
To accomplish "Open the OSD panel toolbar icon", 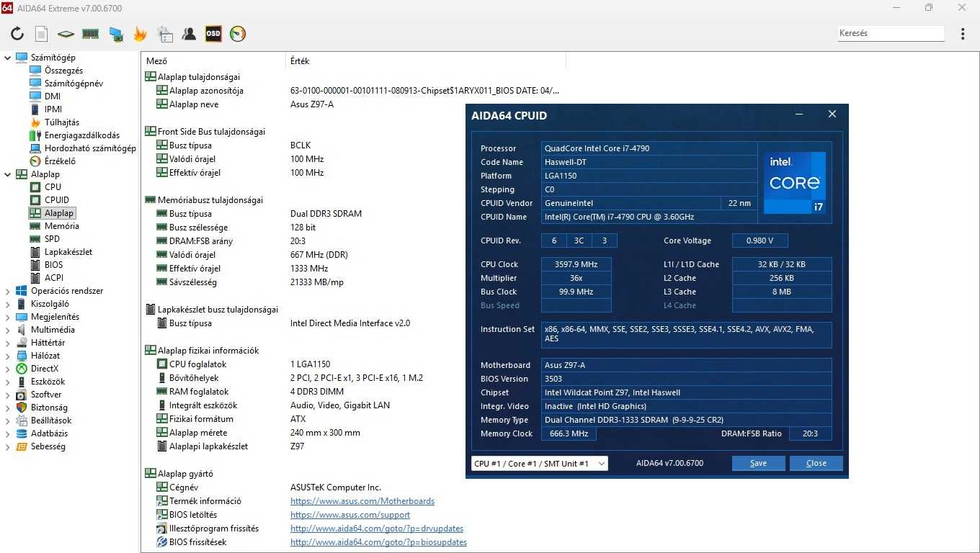I will (x=213, y=34).
